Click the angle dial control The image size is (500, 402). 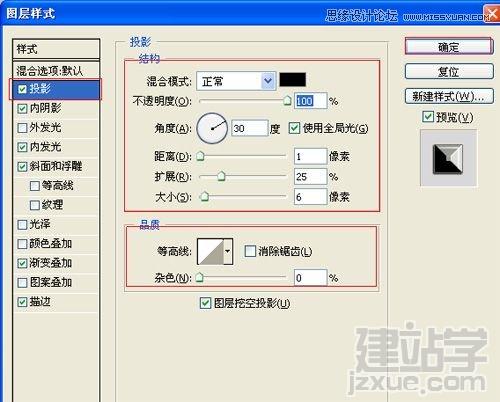(x=212, y=128)
